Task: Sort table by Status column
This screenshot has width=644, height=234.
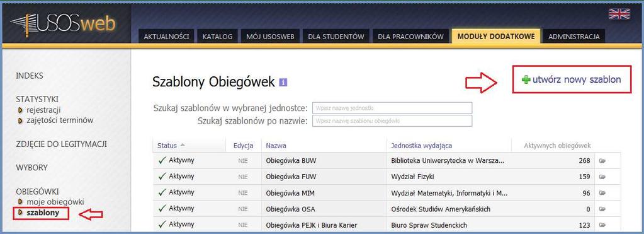Action: 167,146
